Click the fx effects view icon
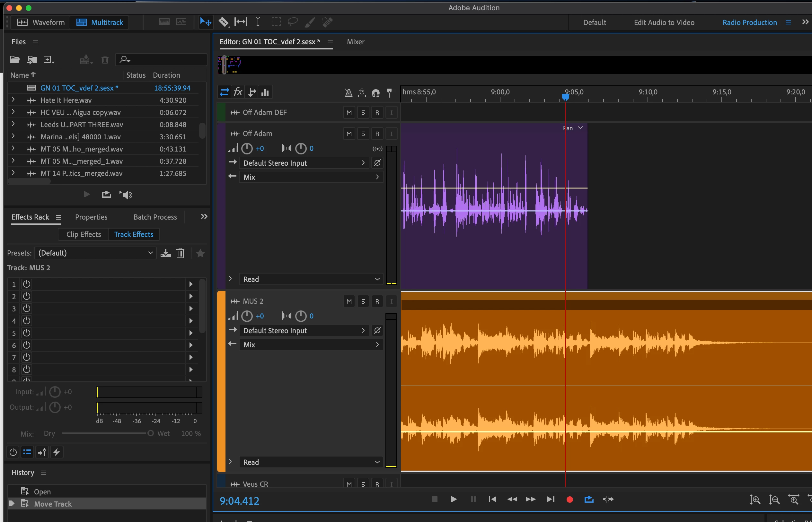Screen dimensions: 812x522 238,92
